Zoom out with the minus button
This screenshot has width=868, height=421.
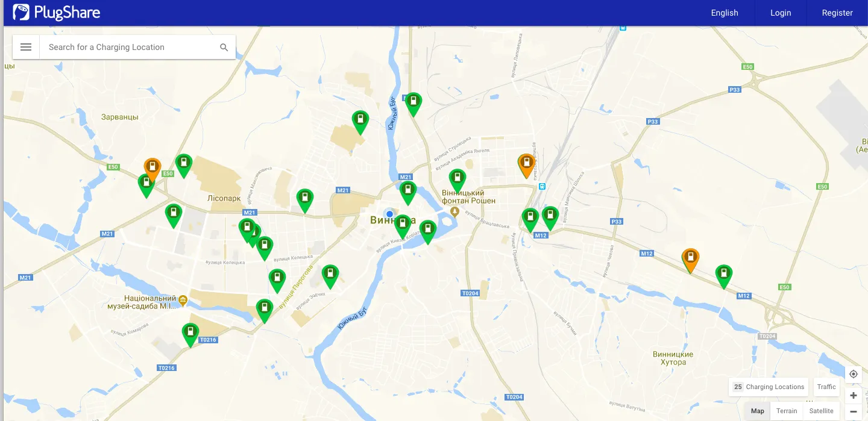pyautogui.click(x=854, y=411)
